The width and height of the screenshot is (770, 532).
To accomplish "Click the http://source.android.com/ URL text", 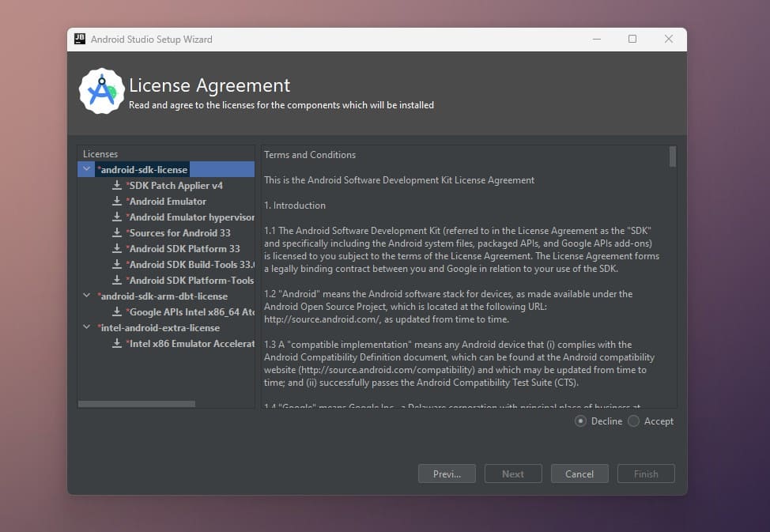I will [x=322, y=319].
